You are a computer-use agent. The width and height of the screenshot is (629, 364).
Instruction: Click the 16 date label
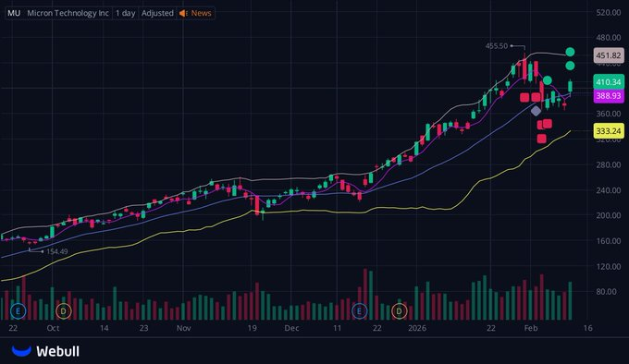coord(587,328)
